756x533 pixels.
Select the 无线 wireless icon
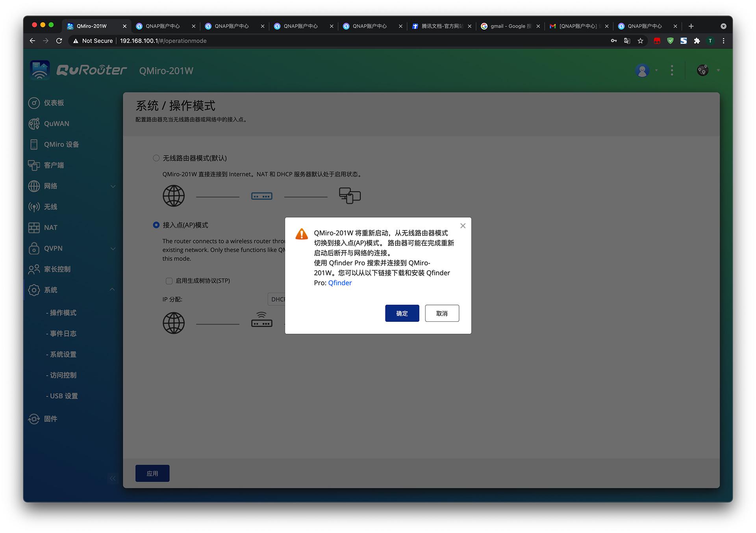[35, 206]
